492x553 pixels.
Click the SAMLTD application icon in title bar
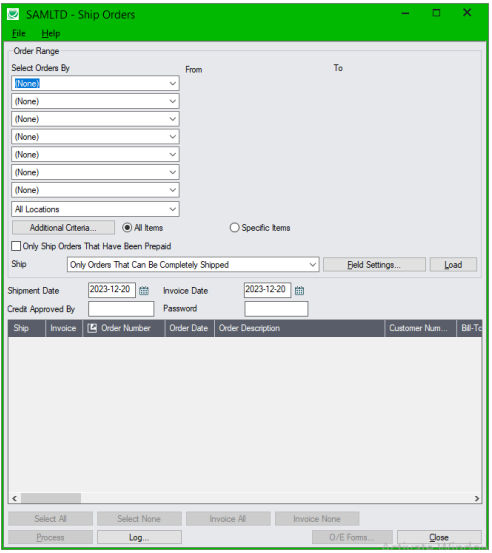[x=13, y=14]
